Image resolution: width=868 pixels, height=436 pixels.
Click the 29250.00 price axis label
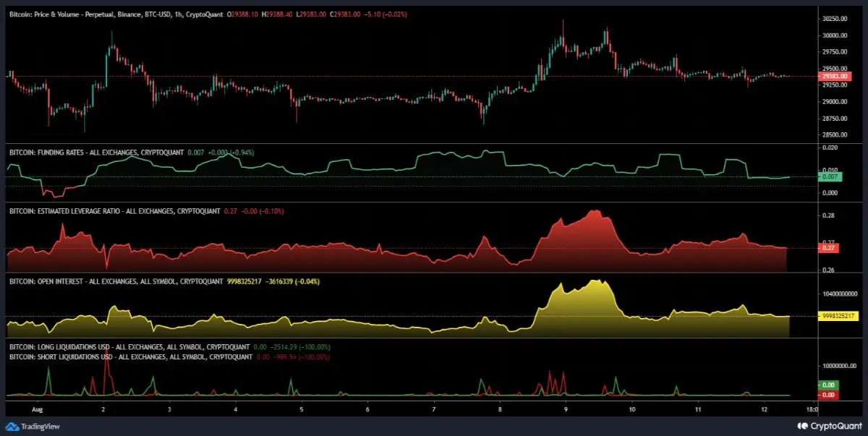point(835,85)
